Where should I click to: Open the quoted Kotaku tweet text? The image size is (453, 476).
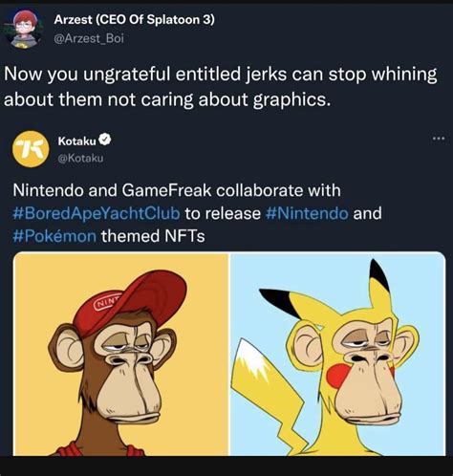tap(198, 213)
